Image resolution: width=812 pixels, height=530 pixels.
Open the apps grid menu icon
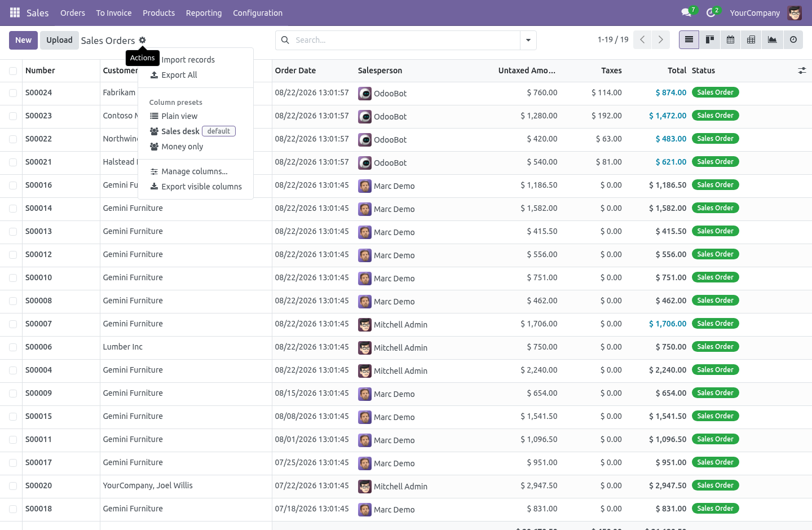15,12
